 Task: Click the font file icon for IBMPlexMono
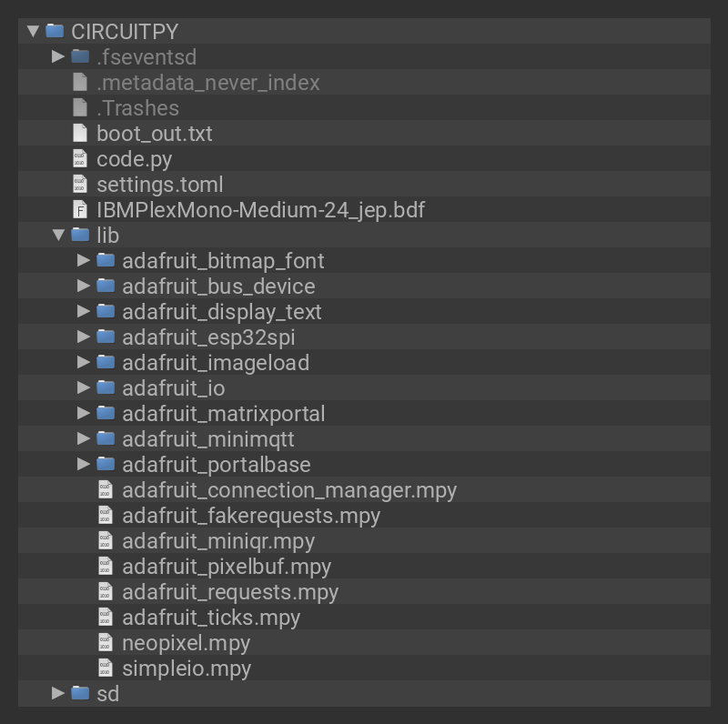(x=80, y=210)
